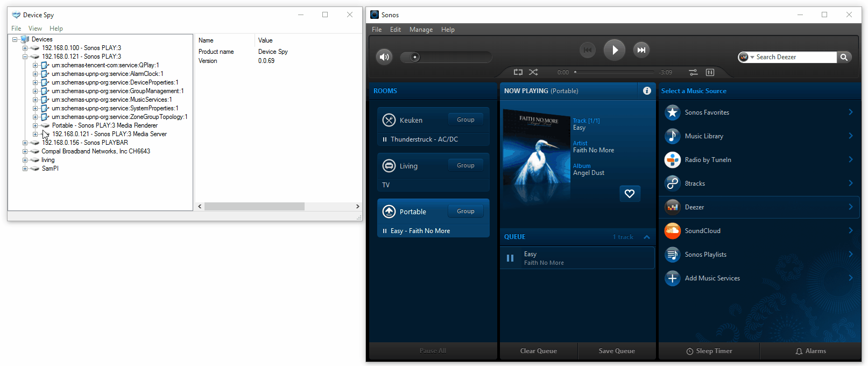Select ZoneGroupTopology:1 service in tree
Viewport: 868px width, 366px height.
tap(119, 117)
